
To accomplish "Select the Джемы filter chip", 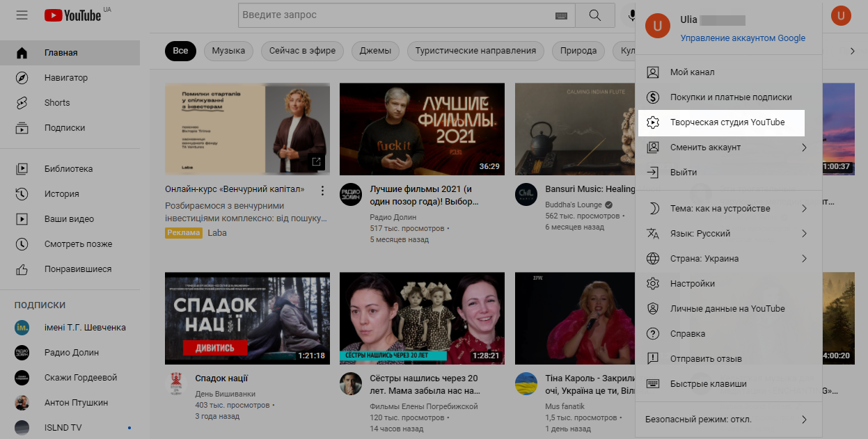I will point(375,51).
